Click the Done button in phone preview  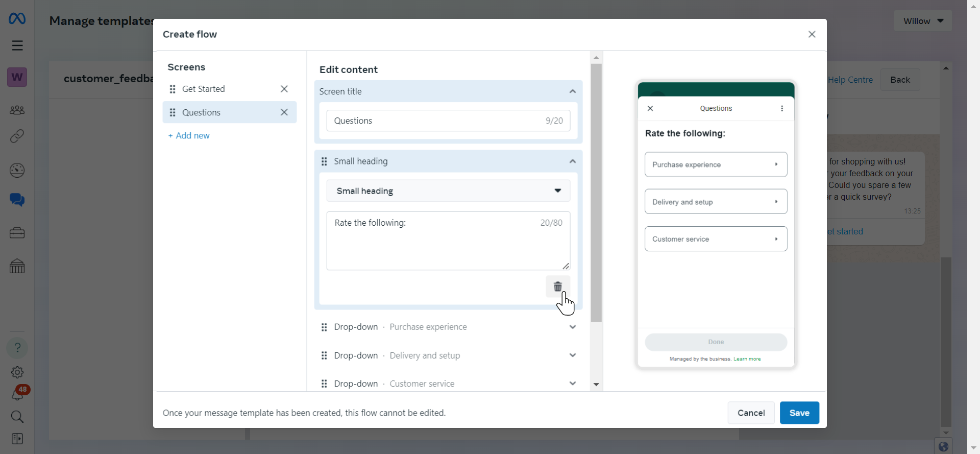[716, 342]
